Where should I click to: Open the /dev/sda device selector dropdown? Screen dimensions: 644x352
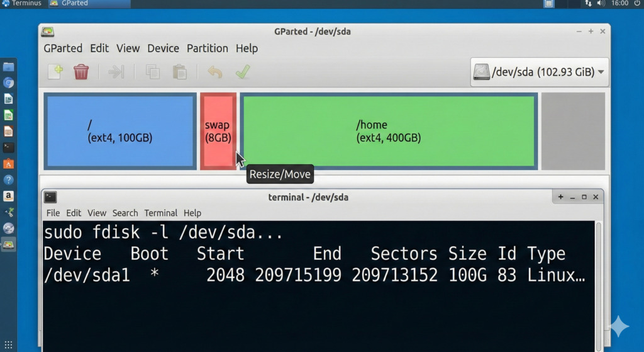[539, 72]
